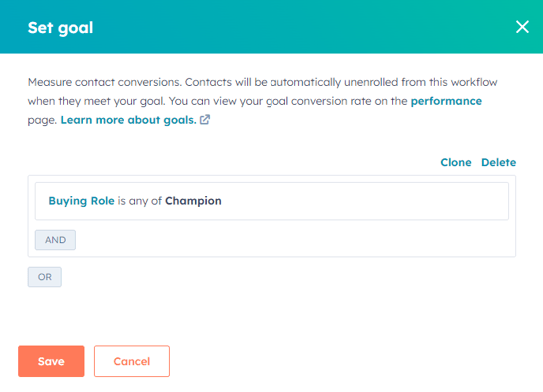543x392 pixels.
Task: Click the external link icon after goals
Action: point(205,120)
